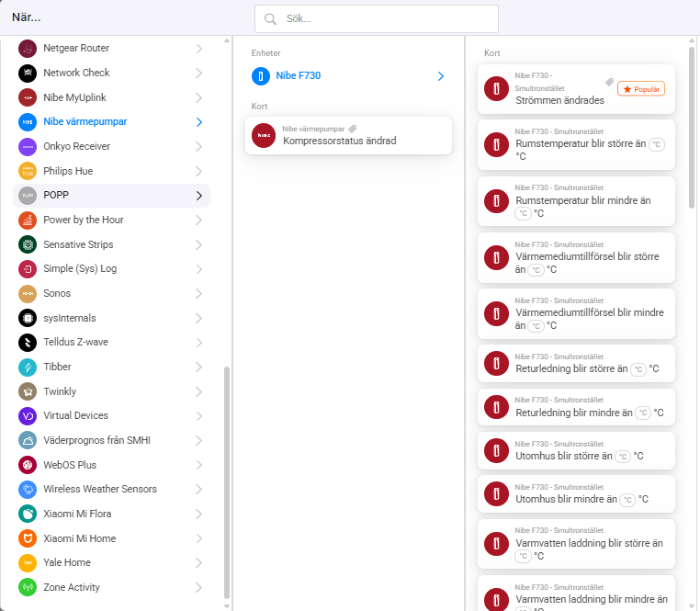The image size is (700, 611).
Task: Click tag icon on Strömmen ändrades card
Action: 609,82
